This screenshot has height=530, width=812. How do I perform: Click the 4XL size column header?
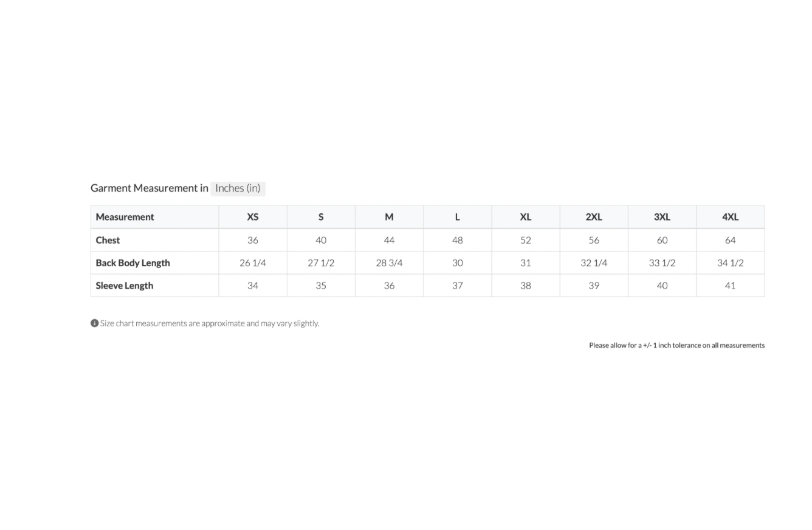click(731, 217)
